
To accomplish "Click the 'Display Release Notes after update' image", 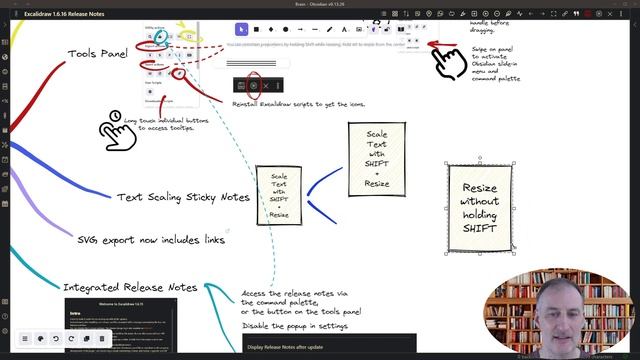I will (329, 343).
